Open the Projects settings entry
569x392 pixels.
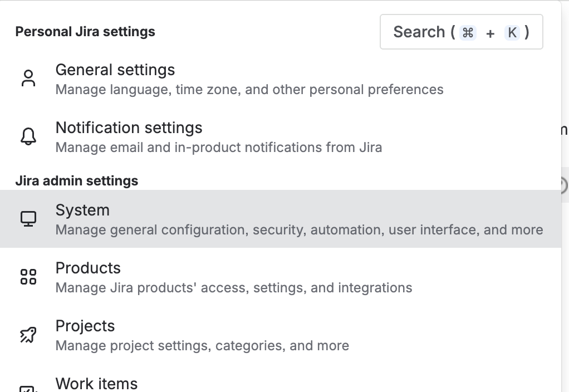pyautogui.click(x=85, y=326)
